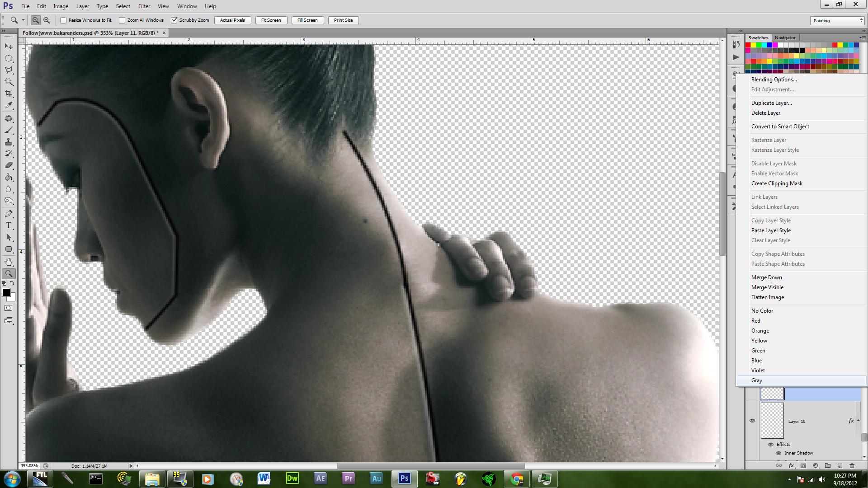The width and height of the screenshot is (868, 488).
Task: Toggle Effects visibility eye on Layer 10
Action: [x=771, y=444]
